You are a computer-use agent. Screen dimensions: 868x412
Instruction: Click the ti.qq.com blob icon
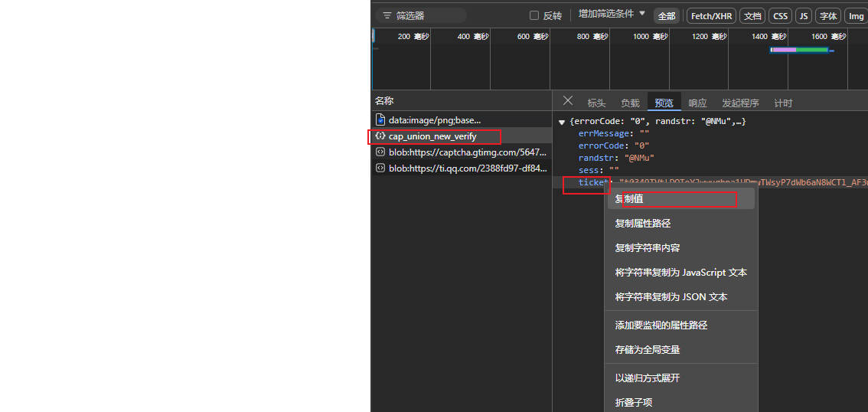(380, 168)
